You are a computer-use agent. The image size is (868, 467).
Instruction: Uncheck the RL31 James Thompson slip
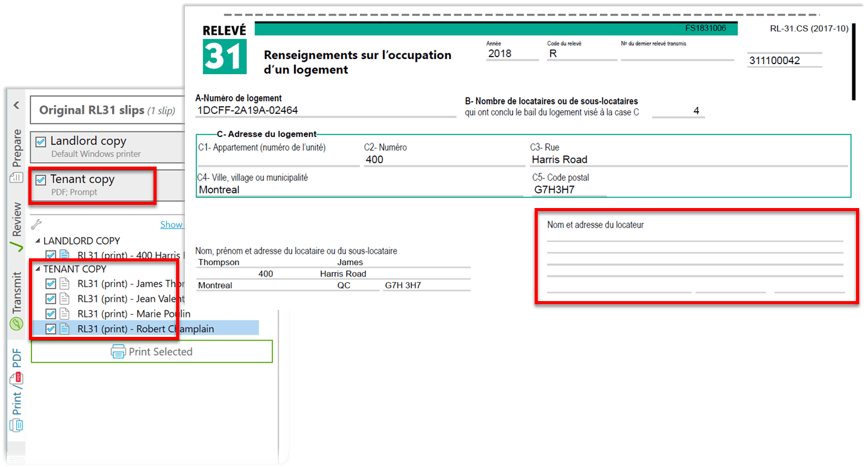pyautogui.click(x=51, y=283)
